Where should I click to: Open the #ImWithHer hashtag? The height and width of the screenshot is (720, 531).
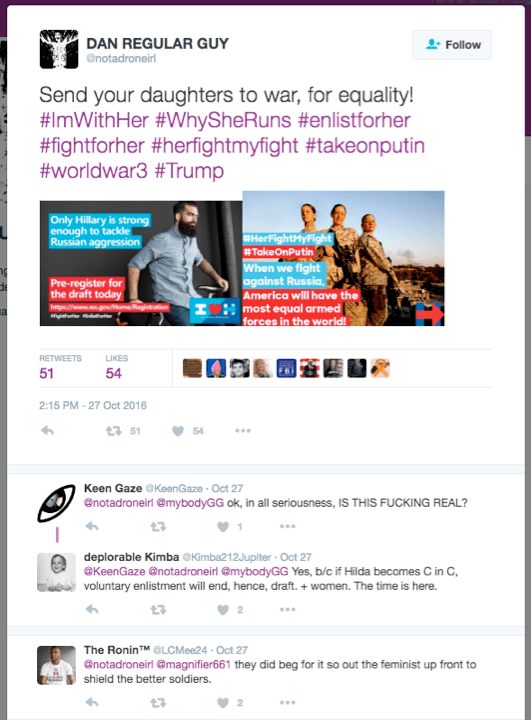coord(94,120)
